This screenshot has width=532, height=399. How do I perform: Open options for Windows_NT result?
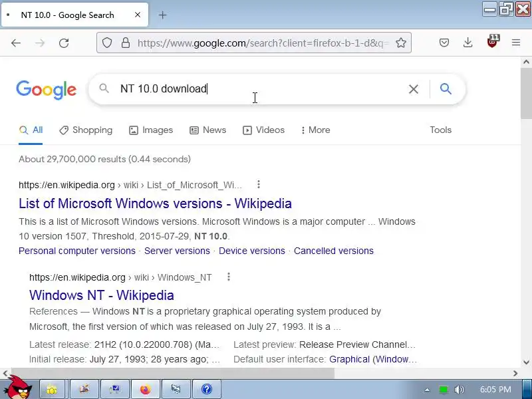click(x=229, y=277)
